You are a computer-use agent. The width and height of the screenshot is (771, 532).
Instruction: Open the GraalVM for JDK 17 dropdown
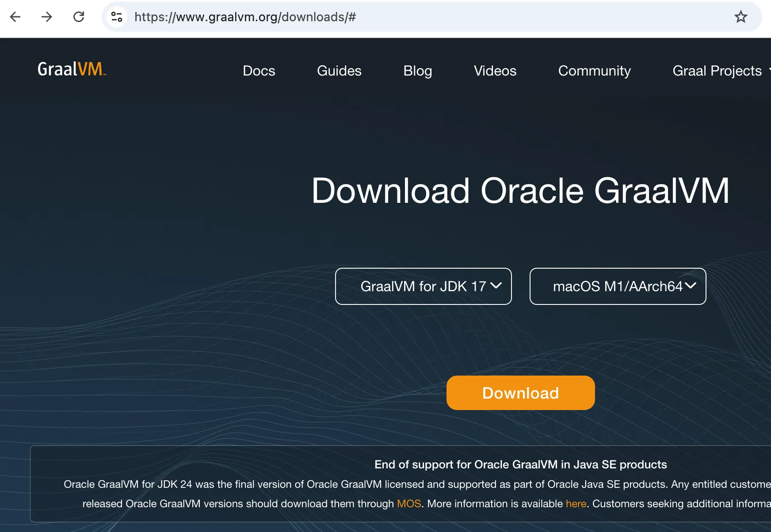[423, 286]
